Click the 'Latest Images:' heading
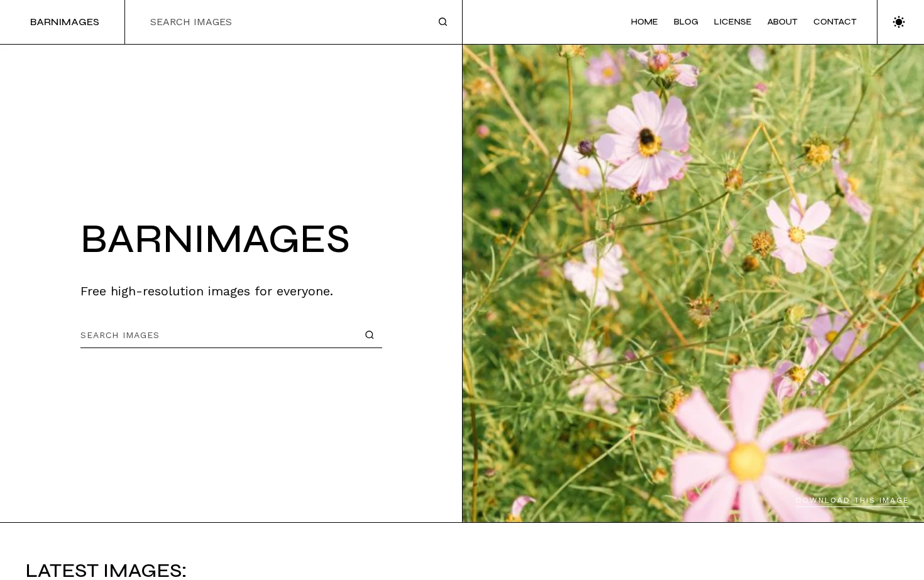The image size is (924, 580). pyautogui.click(x=106, y=570)
